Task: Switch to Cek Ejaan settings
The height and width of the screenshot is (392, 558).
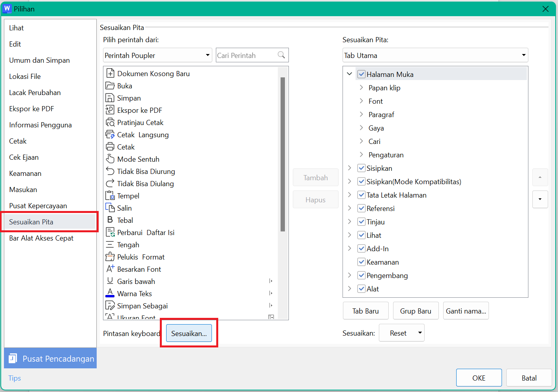Action: point(24,157)
